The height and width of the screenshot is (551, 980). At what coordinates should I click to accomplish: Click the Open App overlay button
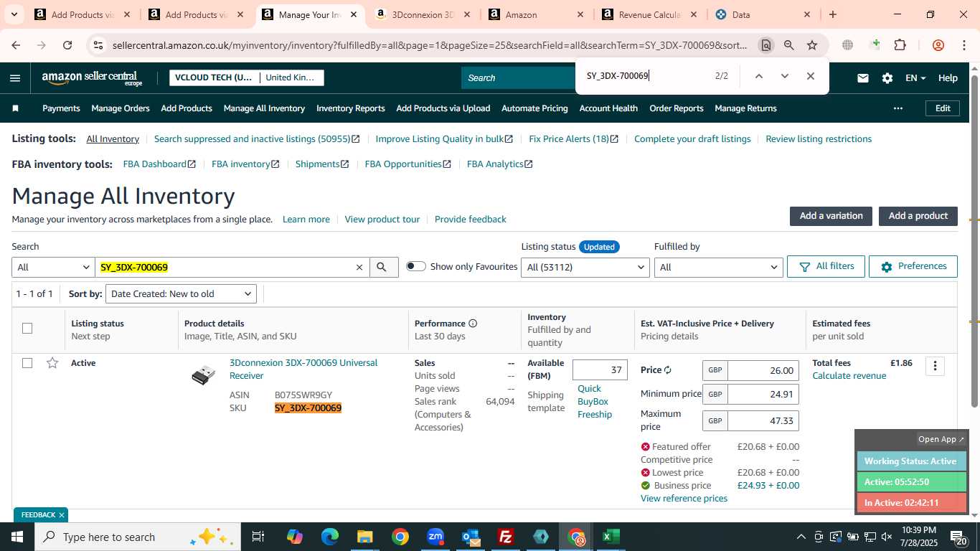[x=941, y=439]
